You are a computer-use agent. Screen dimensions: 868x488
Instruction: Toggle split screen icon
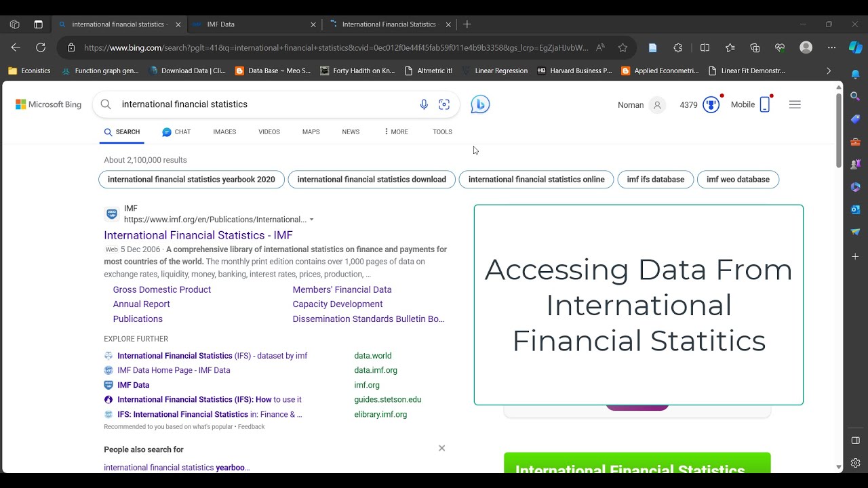point(705,47)
